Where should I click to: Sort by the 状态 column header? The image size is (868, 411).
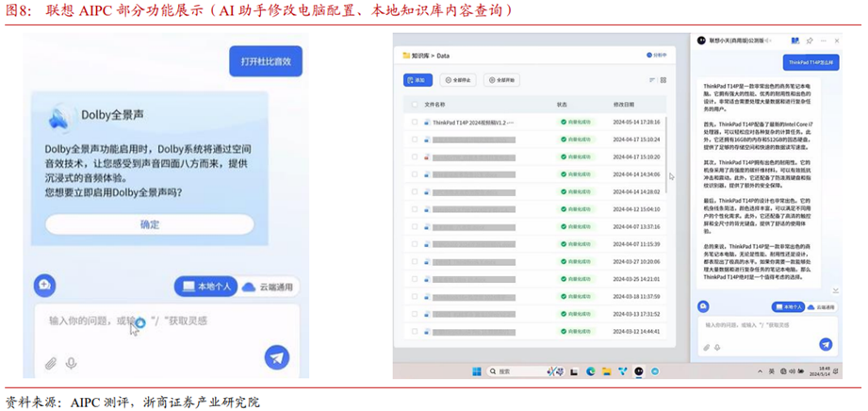tap(562, 104)
